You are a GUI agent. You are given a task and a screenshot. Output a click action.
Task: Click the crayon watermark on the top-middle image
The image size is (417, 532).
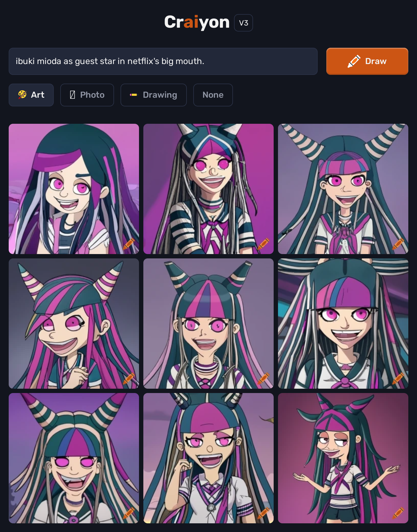pos(263,244)
